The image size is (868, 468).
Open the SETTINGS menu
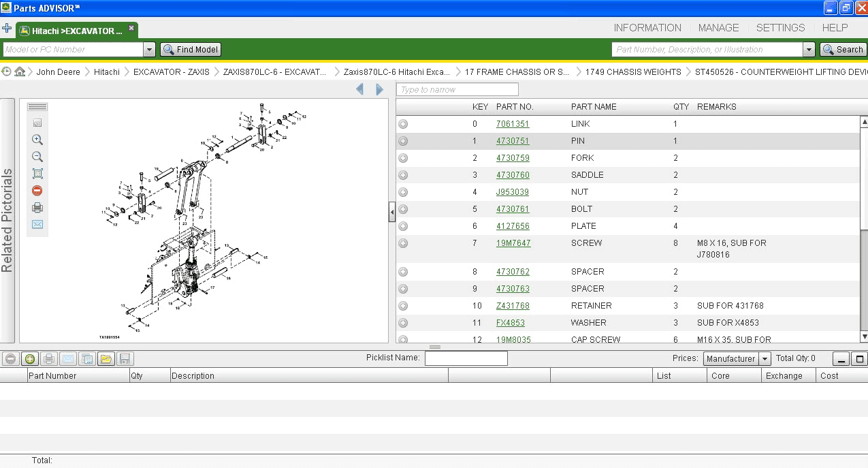coord(780,28)
